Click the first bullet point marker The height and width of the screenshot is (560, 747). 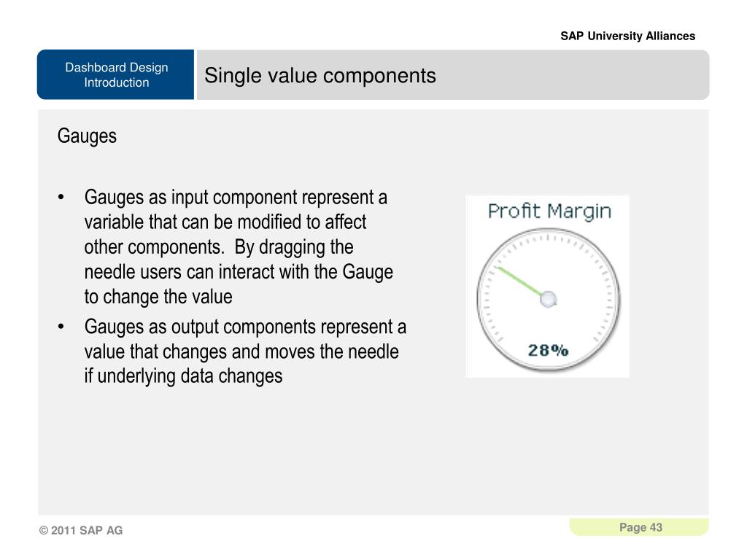61,197
